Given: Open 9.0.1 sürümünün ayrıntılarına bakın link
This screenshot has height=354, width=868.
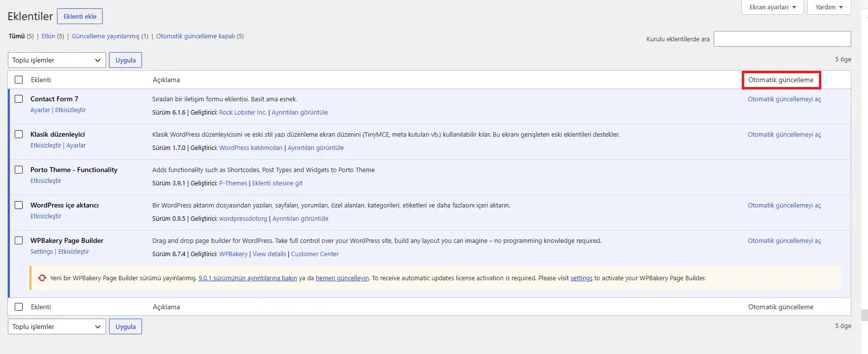Looking at the screenshot, I should [x=248, y=278].
